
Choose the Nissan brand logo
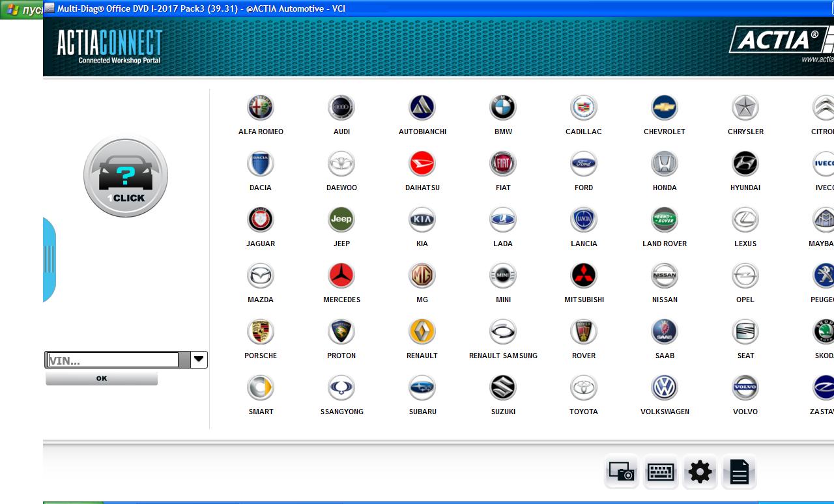click(x=665, y=275)
